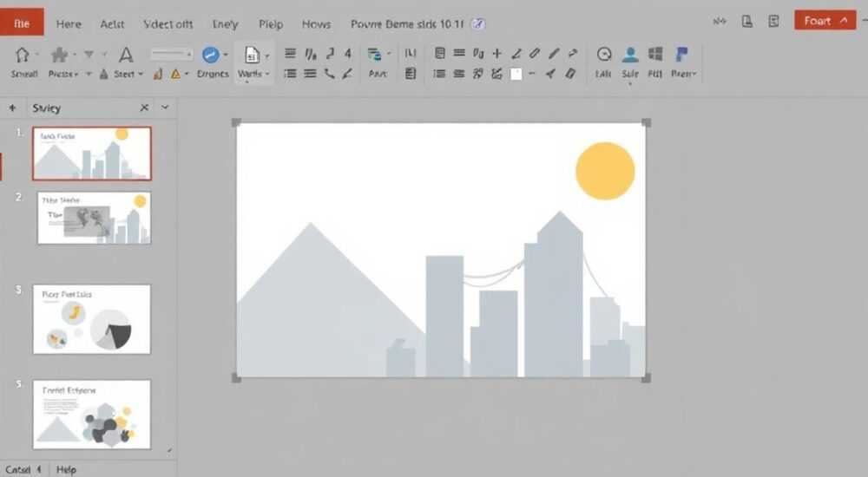
Task: Click the puzzle piece icon in the ribbon
Action: click(x=59, y=55)
